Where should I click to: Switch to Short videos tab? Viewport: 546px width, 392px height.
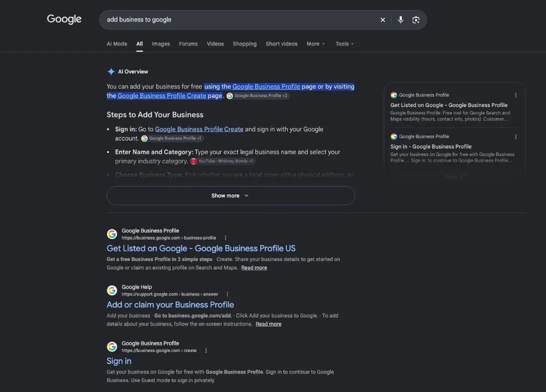click(x=282, y=44)
